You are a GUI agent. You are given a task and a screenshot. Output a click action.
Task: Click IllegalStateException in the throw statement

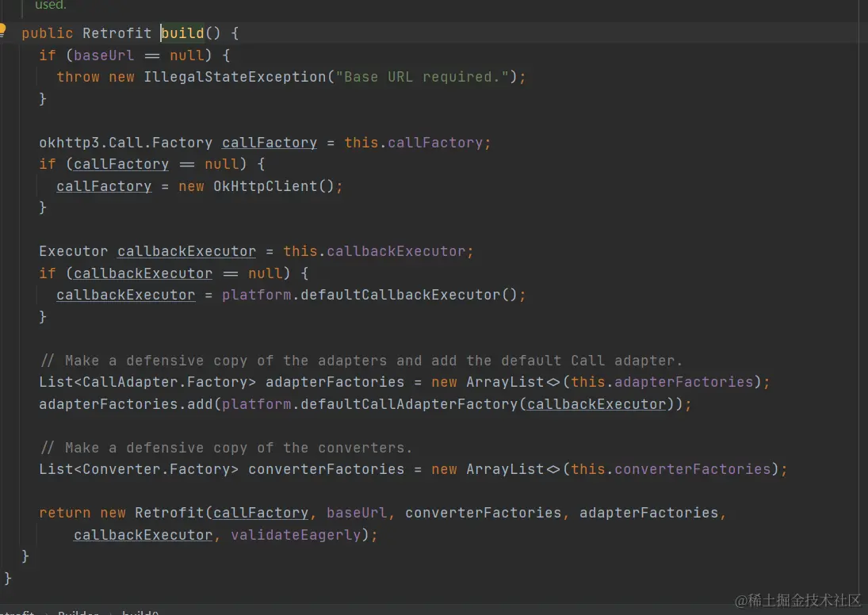[x=235, y=77]
